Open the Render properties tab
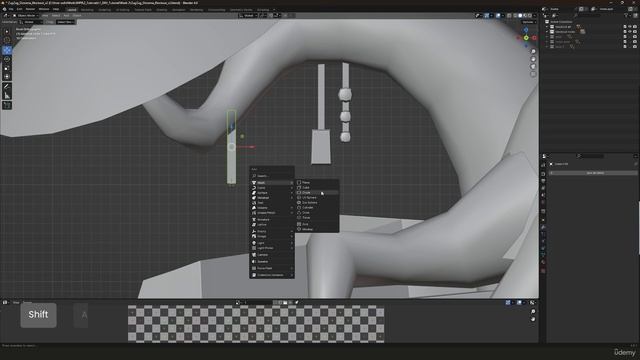This screenshot has height=360, width=640. coord(543,173)
